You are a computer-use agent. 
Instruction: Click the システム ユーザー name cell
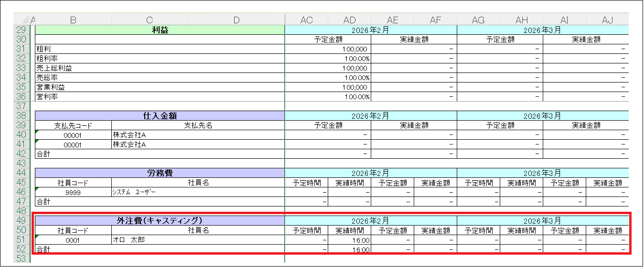[x=198, y=192]
